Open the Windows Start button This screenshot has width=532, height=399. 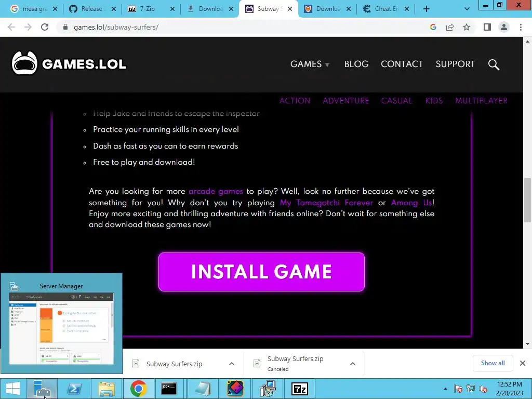point(13,389)
